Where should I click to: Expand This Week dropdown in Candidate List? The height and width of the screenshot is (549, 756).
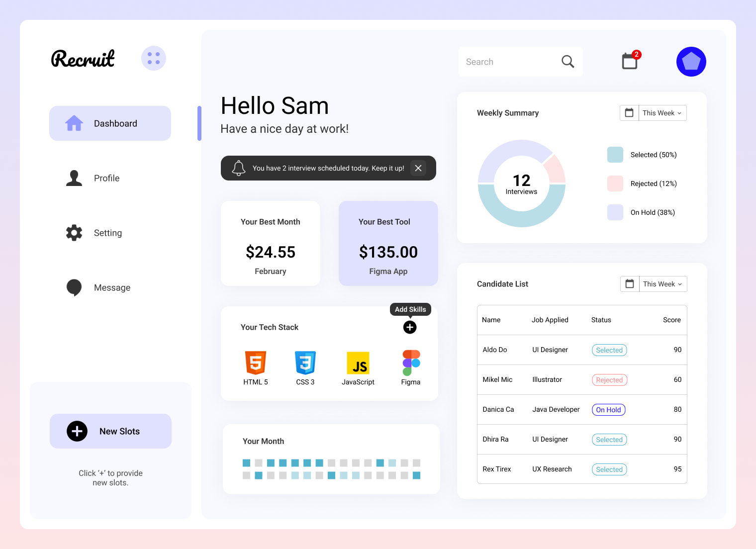pos(662,284)
